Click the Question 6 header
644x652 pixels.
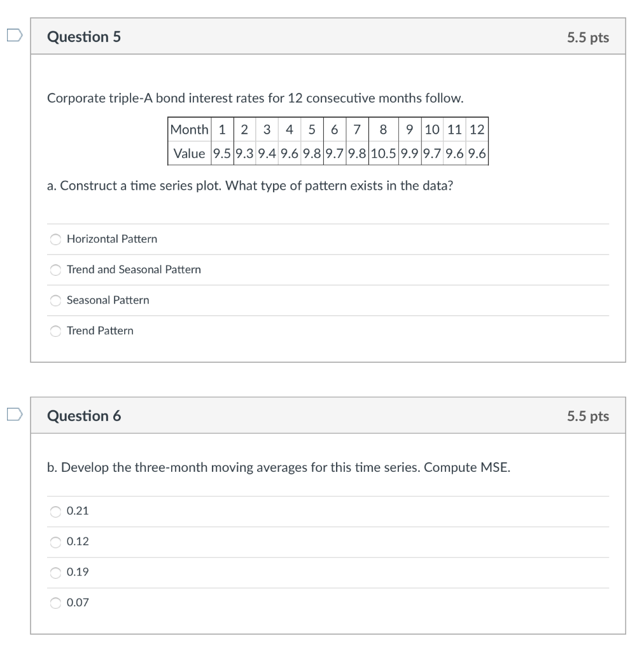point(83,416)
